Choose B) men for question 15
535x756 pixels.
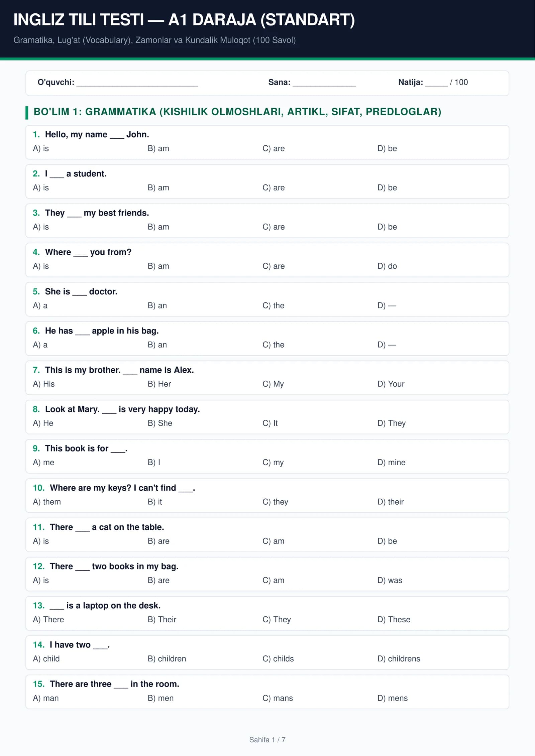tap(160, 698)
